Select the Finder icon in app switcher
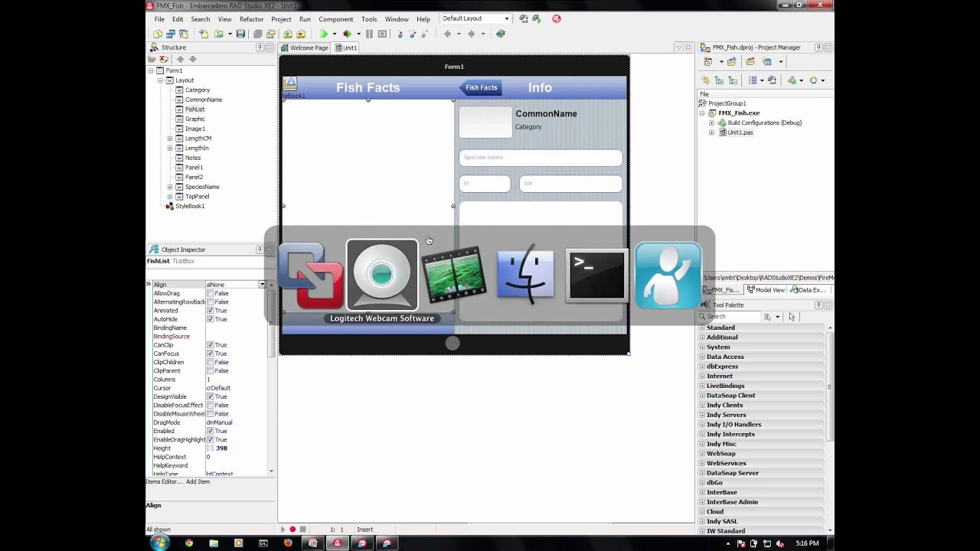This screenshot has width=980, height=551. point(525,275)
